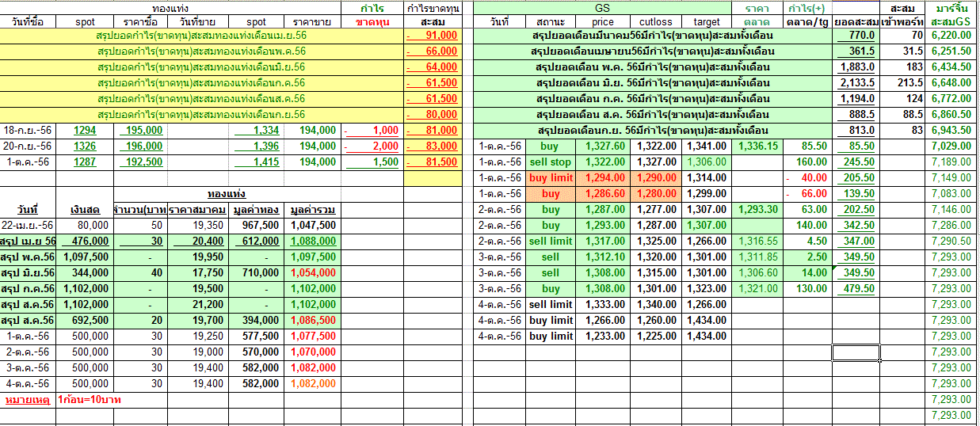Screen dimensions: 980x426
Task: Open the spot link '1287'
Action: click(x=85, y=162)
